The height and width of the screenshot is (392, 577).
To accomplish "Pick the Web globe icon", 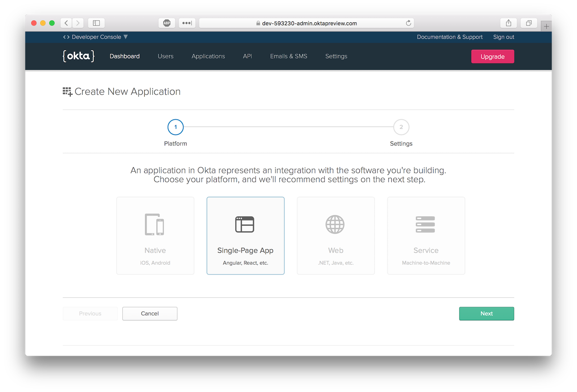I will pyautogui.click(x=335, y=224).
